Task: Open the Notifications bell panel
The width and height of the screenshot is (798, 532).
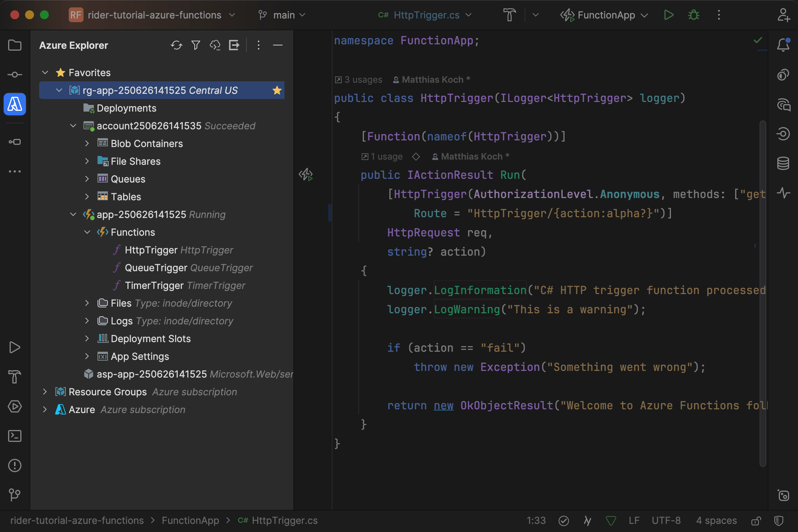Action: (784, 44)
